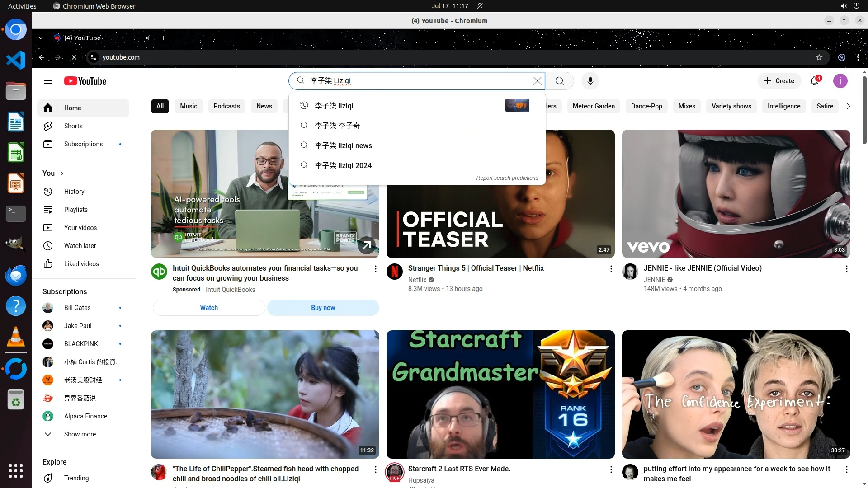Toggle system do-not-disturb bell in top bar
Image resolution: width=868 pixels, height=488 pixels.
click(480, 6)
